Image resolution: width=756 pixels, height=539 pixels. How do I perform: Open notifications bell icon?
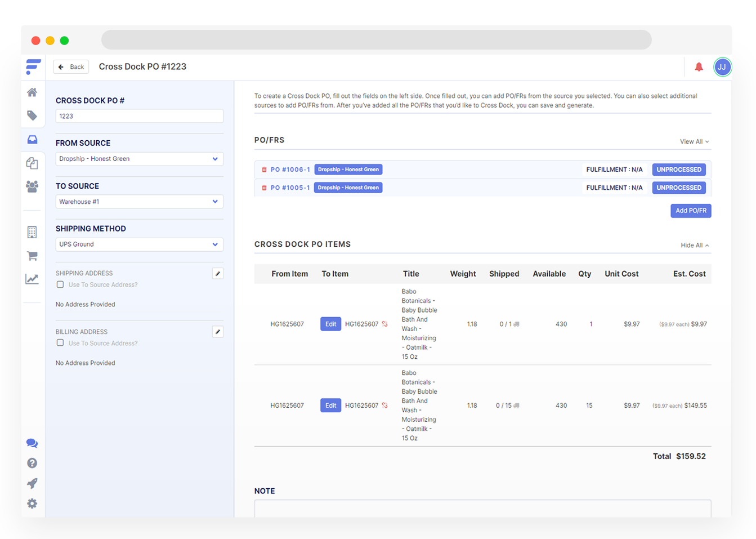click(699, 67)
